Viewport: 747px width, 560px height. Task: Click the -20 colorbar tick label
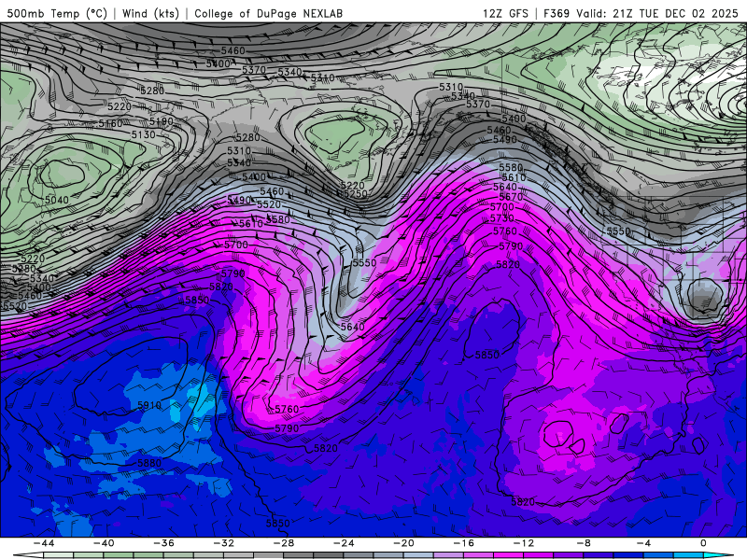pyautogui.click(x=404, y=543)
